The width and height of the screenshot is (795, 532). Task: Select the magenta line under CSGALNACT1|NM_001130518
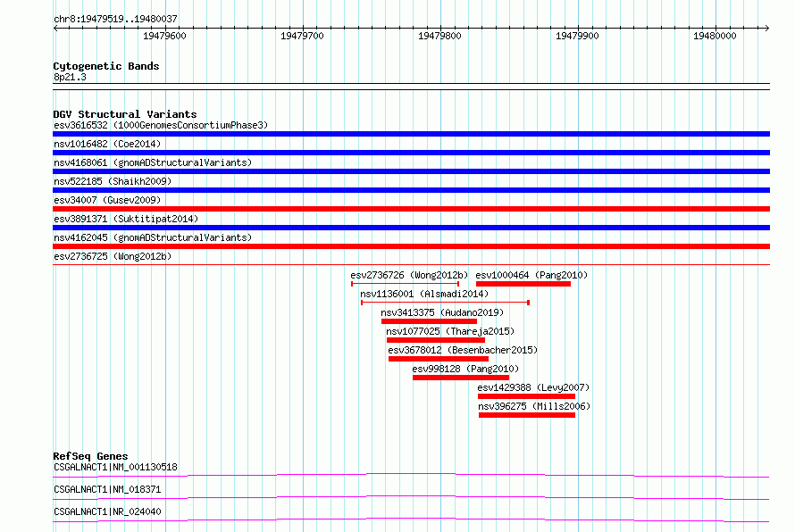[x=411, y=475]
